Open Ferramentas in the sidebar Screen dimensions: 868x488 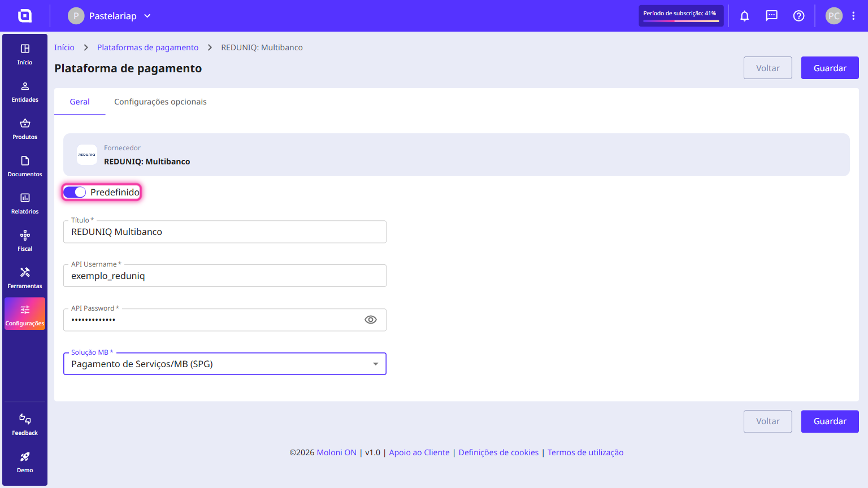pyautogui.click(x=25, y=278)
